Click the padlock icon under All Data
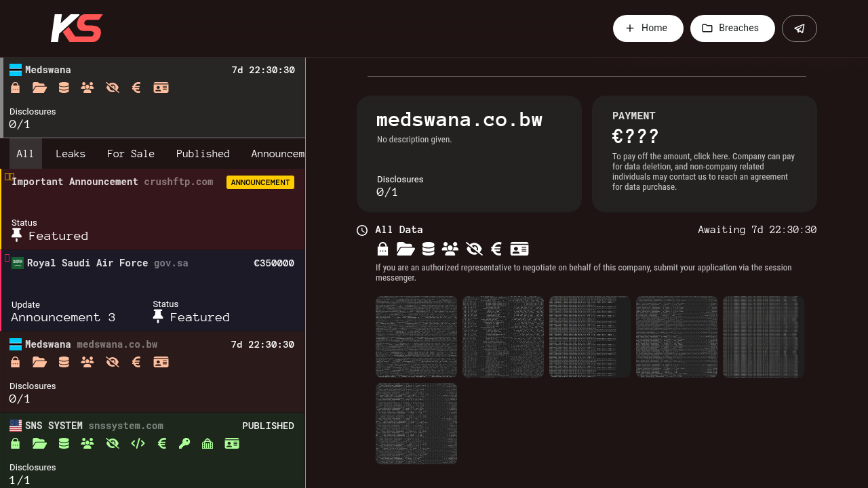Screen dimensions: 868x488 click(382, 249)
